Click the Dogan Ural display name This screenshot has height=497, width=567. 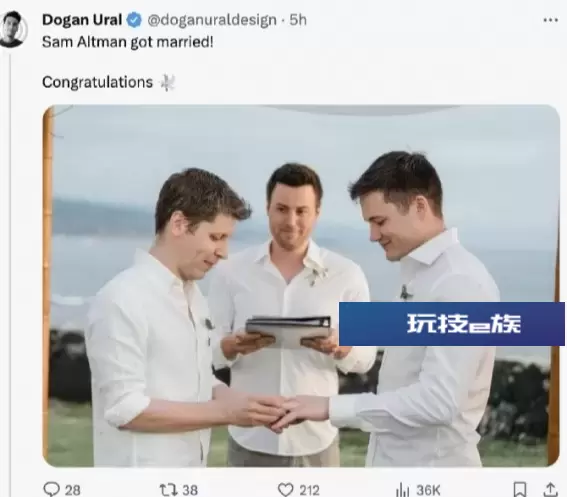82,20
